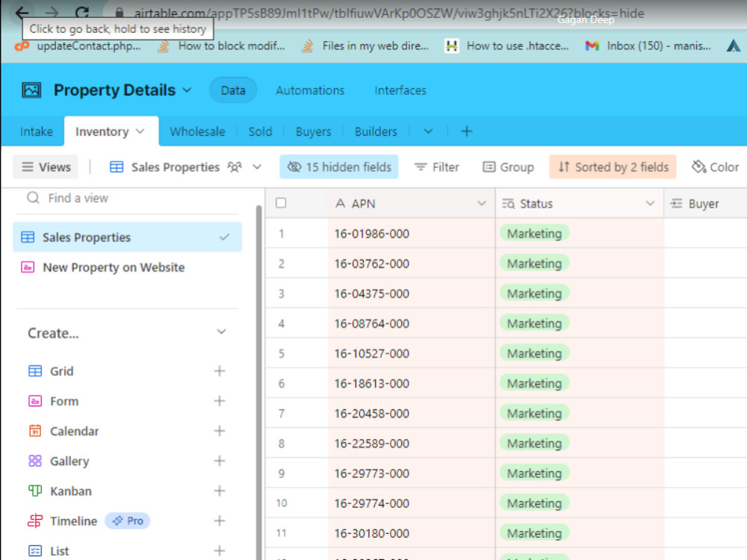This screenshot has width=747, height=560.
Task: Add a new Calendar view
Action: (x=220, y=431)
